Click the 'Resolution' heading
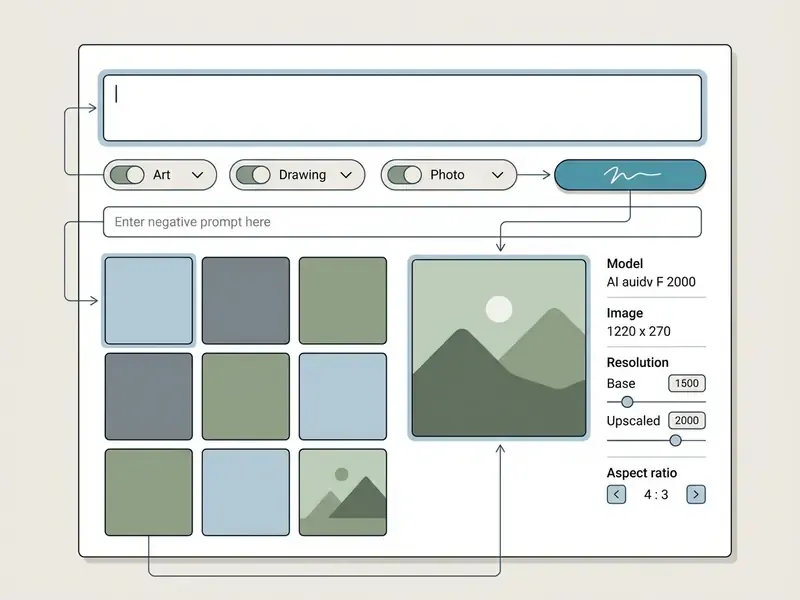This screenshot has height=600, width=800. pos(638,362)
